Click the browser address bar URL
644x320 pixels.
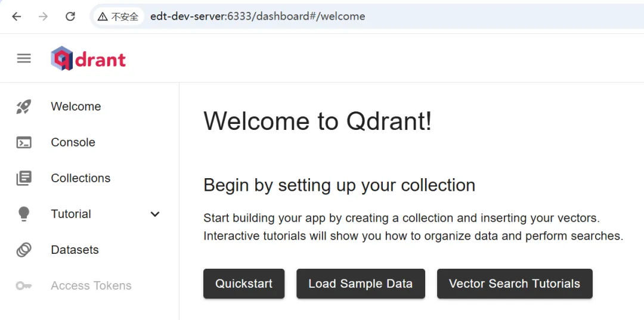(258, 17)
